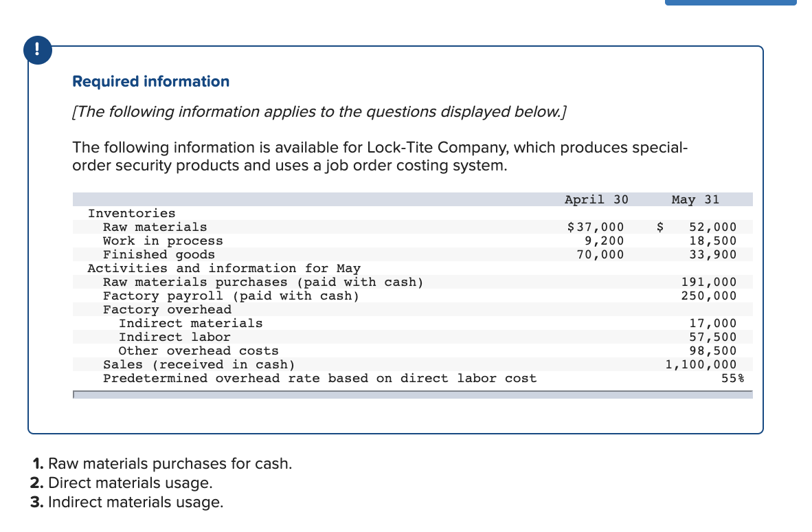Viewport: 812px width, 532px height.
Task: Click the April 30 column header
Action: pyautogui.click(x=596, y=199)
